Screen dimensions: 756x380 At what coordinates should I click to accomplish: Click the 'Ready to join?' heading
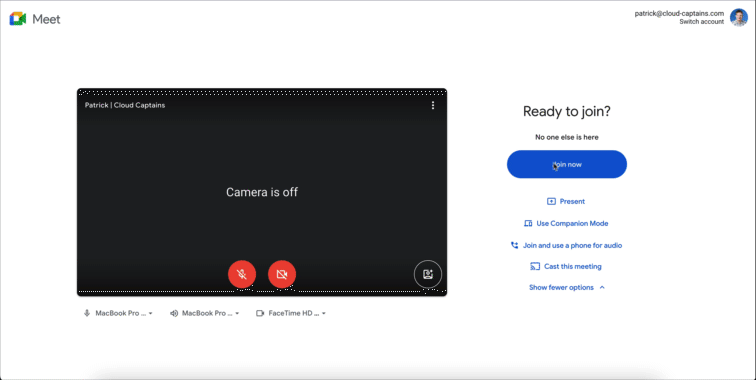click(x=567, y=111)
